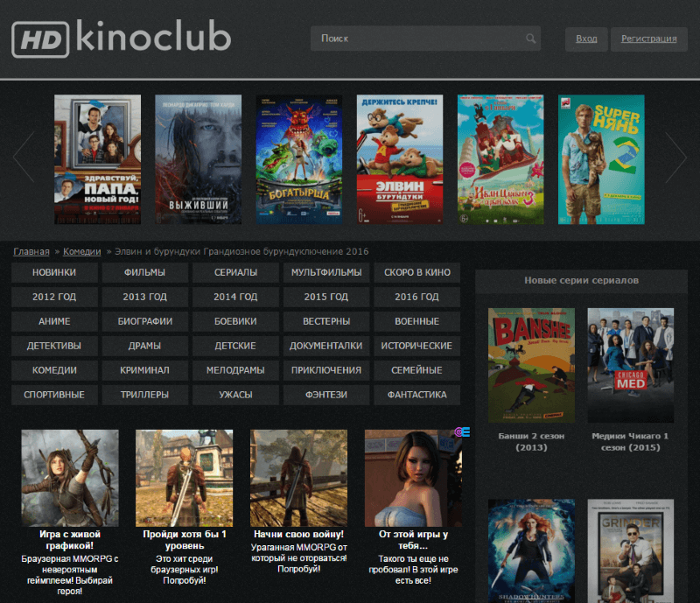
Task: Open the Исторические genre
Action: point(417,347)
